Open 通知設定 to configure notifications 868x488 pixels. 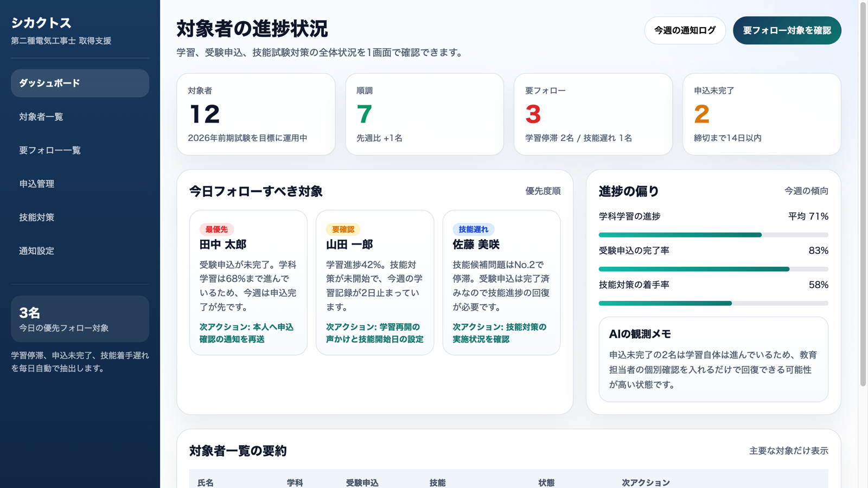coord(36,251)
